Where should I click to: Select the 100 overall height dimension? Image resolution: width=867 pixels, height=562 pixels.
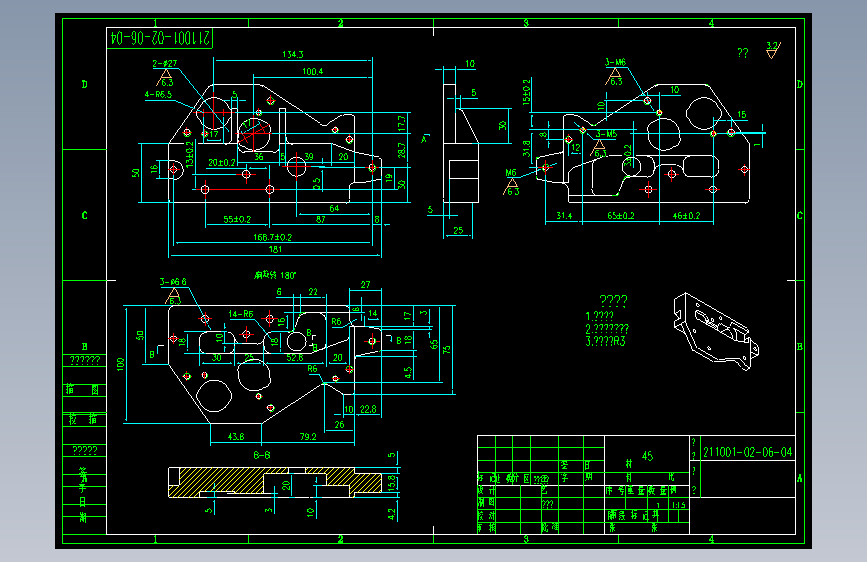click(x=121, y=364)
